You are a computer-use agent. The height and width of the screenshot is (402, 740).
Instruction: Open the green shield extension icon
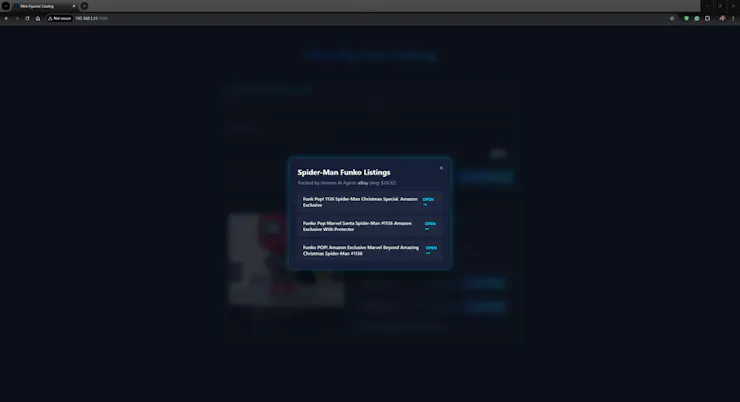point(686,18)
